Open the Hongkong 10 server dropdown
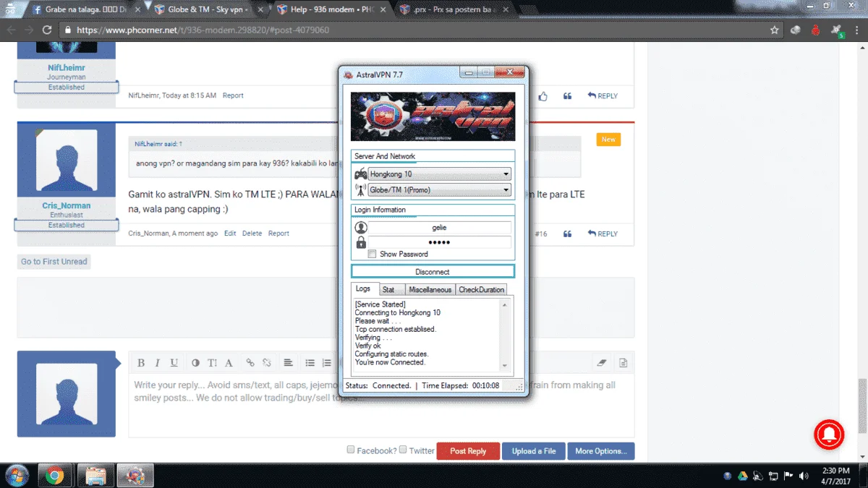Screen dimensions: 868x488 click(x=440, y=174)
